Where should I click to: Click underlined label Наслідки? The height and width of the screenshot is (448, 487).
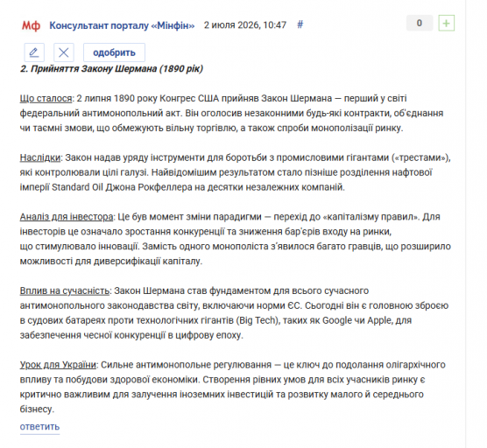click(x=40, y=157)
